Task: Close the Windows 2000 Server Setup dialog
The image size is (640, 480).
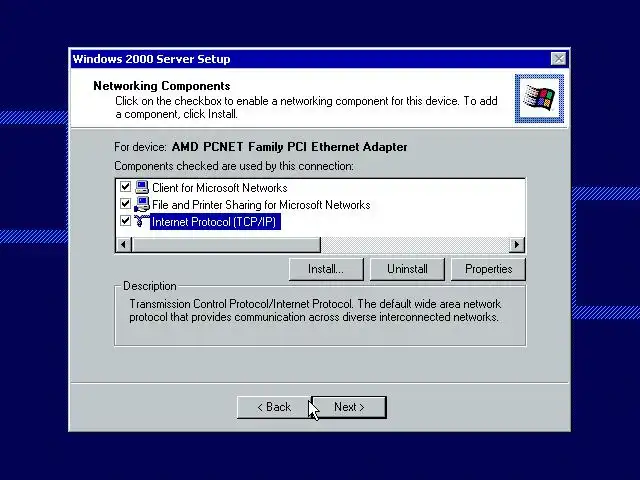Action: click(558, 59)
